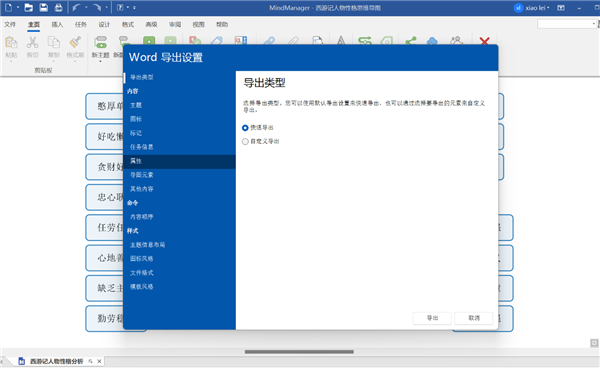Click the 取消 button in dialog
600x368 pixels.
tap(474, 318)
